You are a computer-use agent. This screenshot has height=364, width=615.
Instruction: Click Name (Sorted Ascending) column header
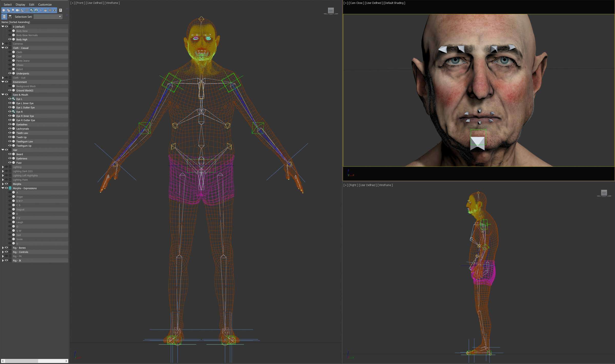[16, 22]
